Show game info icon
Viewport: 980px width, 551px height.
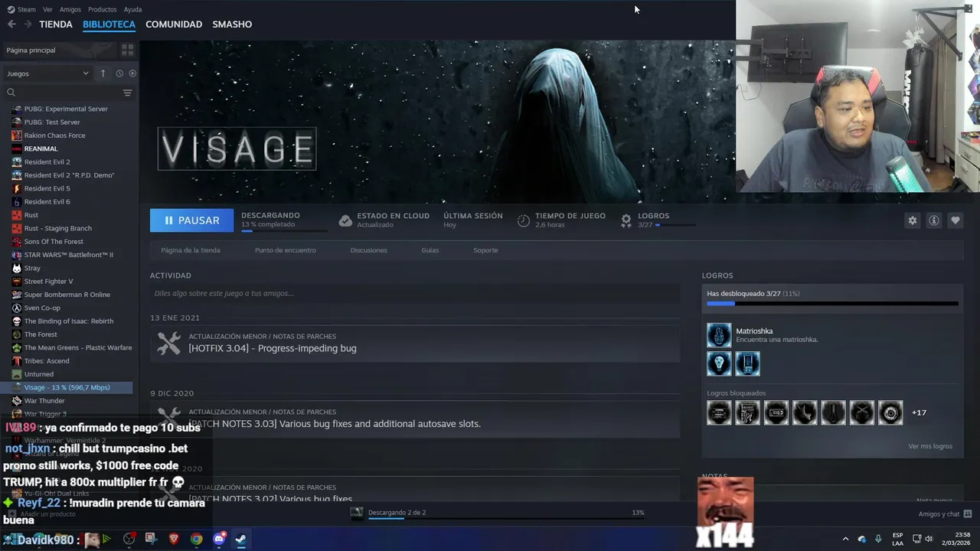[934, 220]
